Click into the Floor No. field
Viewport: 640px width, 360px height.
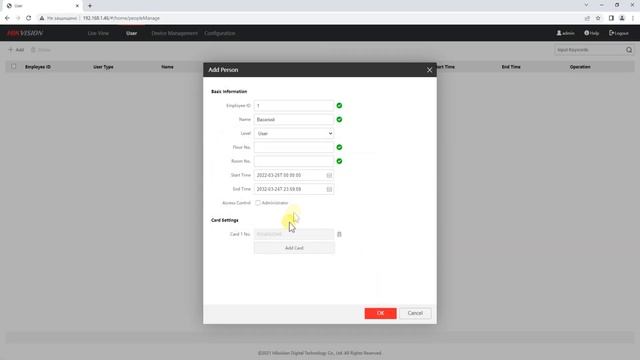pos(294,147)
